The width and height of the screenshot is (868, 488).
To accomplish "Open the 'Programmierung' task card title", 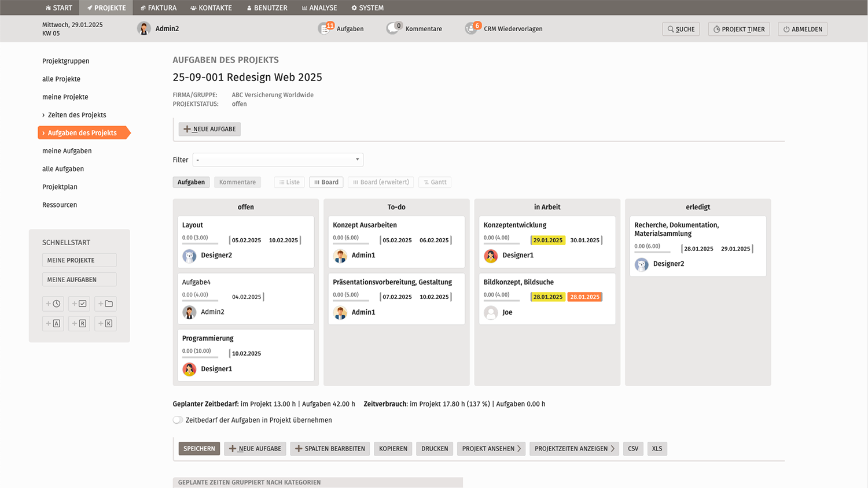I will coord(208,338).
